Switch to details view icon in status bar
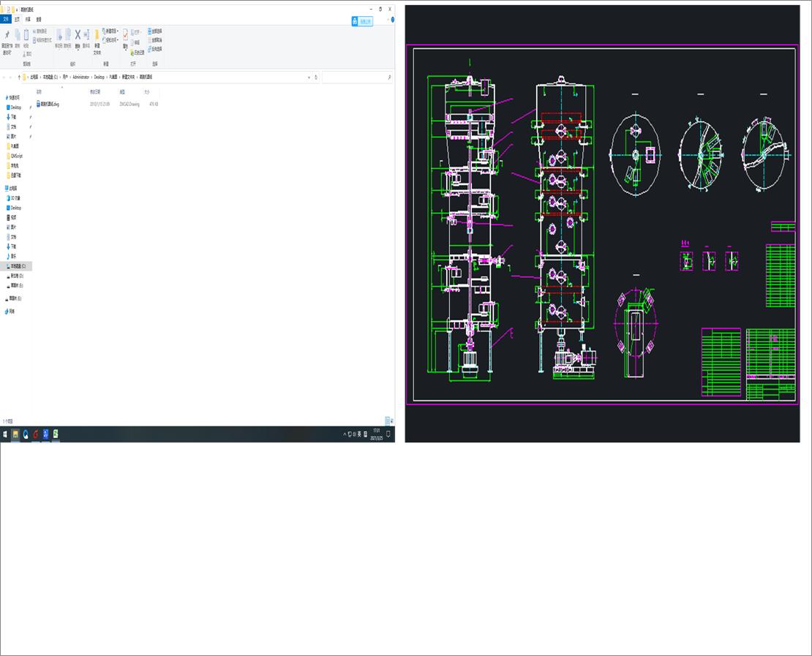Viewport: 812px width, 656px height. point(387,421)
